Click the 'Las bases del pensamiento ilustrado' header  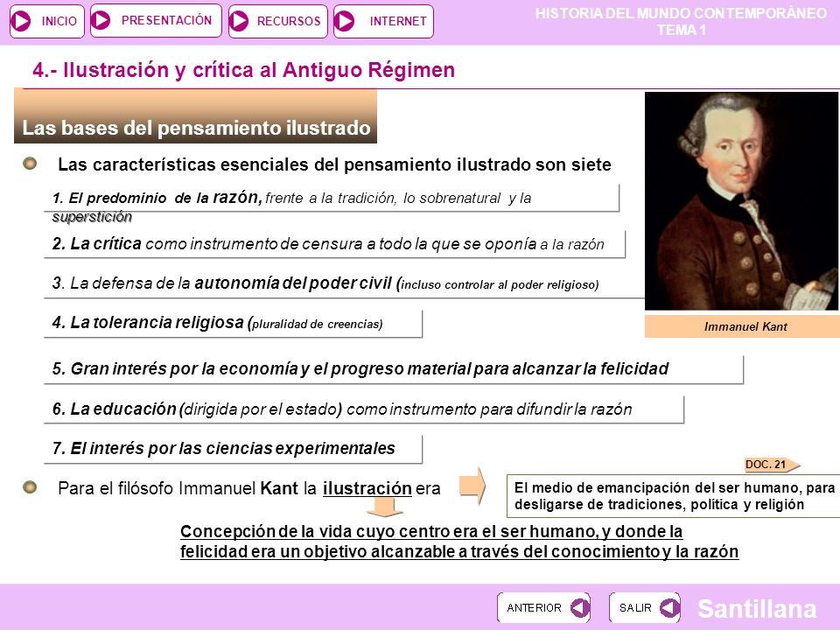[195, 116]
